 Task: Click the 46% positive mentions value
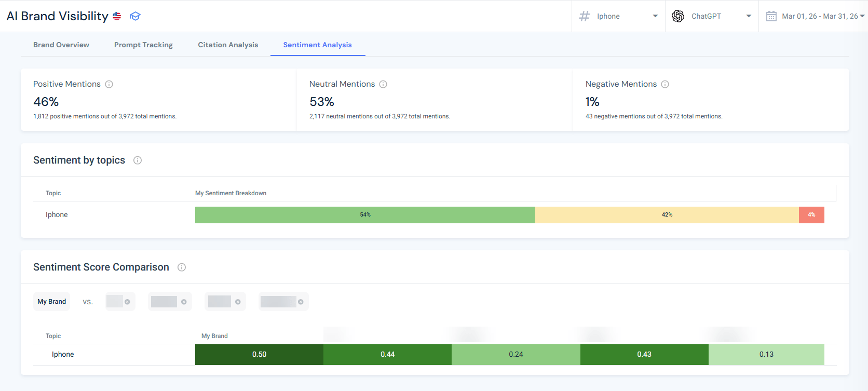(46, 102)
